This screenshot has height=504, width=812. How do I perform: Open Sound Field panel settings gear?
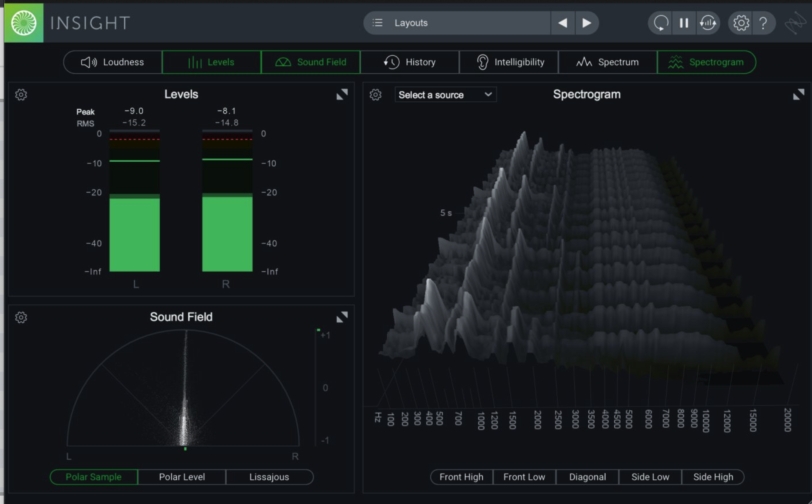21,317
